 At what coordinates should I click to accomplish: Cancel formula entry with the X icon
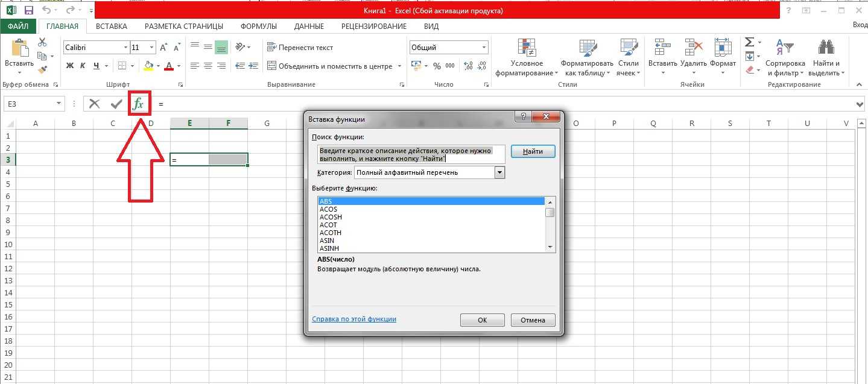click(x=94, y=104)
